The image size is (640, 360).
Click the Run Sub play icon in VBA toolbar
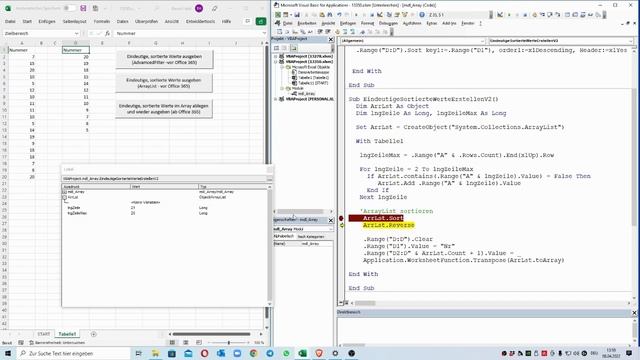click(x=356, y=15)
